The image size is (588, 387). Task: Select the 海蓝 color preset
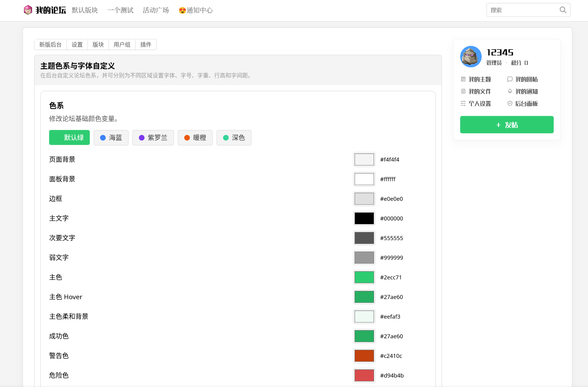pyautogui.click(x=111, y=137)
